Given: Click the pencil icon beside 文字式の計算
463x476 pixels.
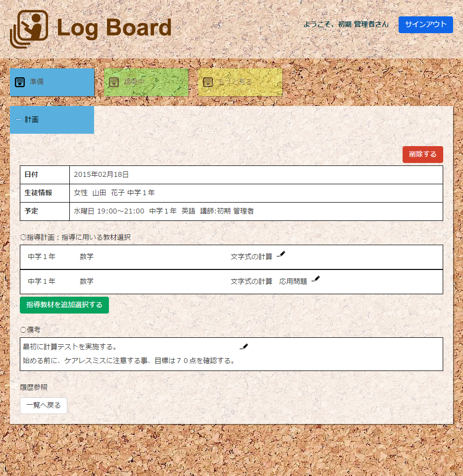Looking at the screenshot, I should pyautogui.click(x=281, y=254).
